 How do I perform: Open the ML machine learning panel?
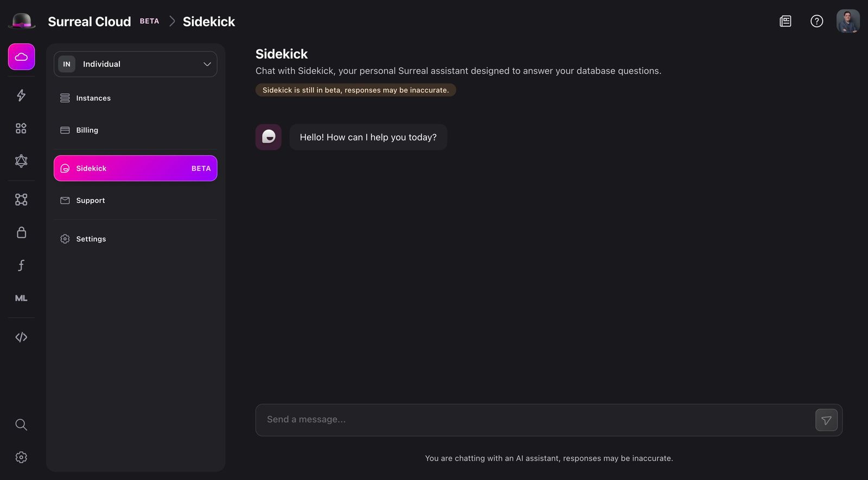[x=21, y=298]
